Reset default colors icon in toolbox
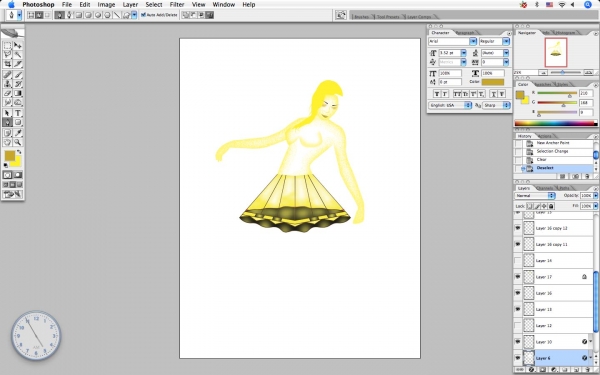Screen dimensions: 600x375 tap(5, 165)
